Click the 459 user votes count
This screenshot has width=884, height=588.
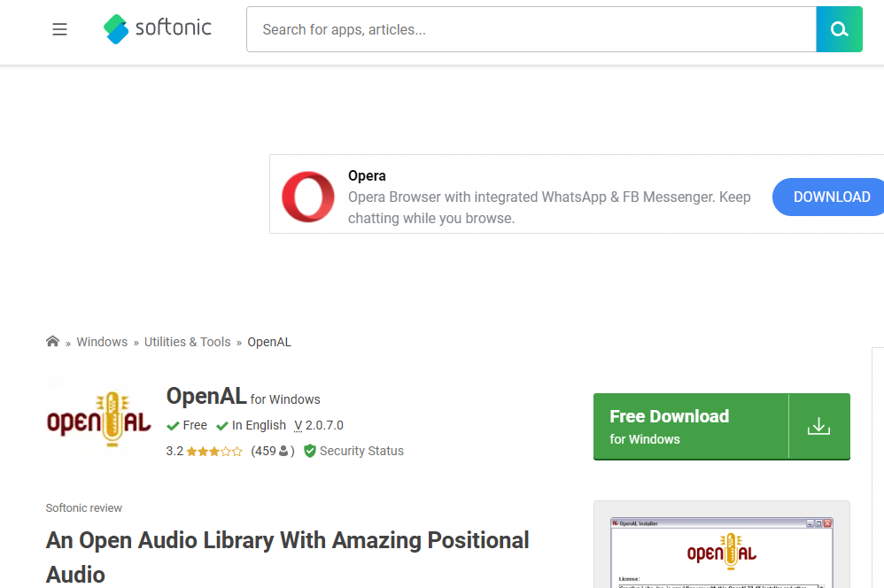click(272, 451)
